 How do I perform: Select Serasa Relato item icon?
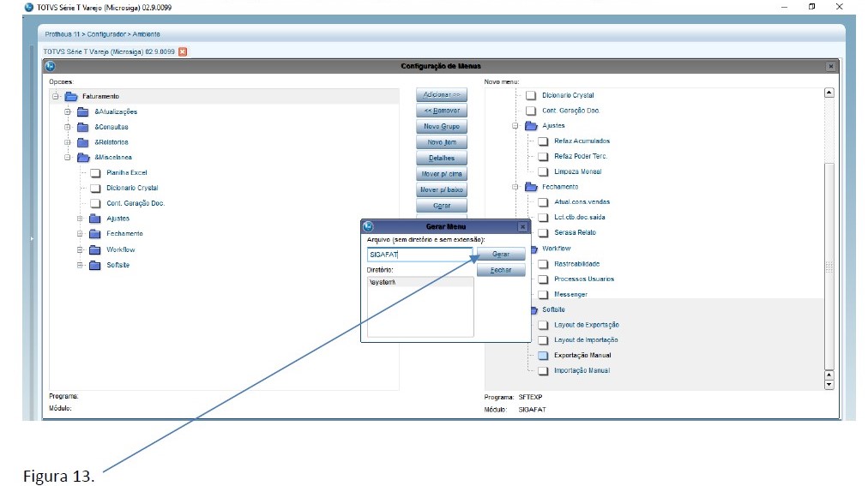[x=543, y=233]
